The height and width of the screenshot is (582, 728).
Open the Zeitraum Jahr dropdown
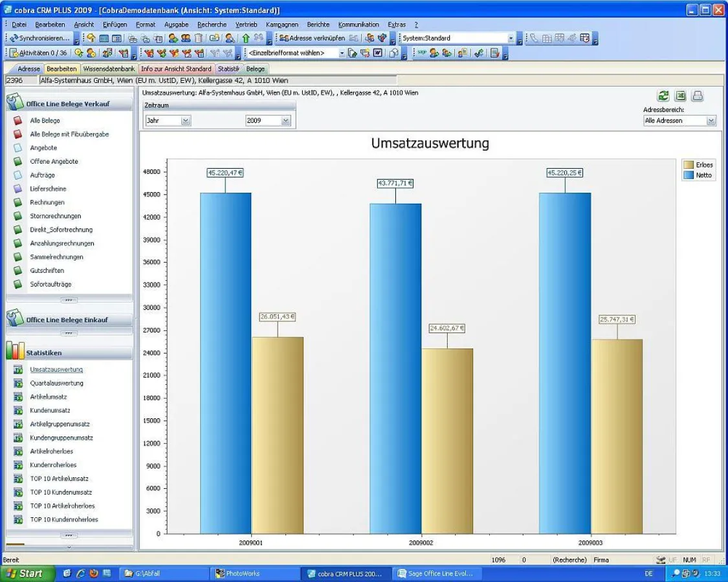click(x=186, y=120)
